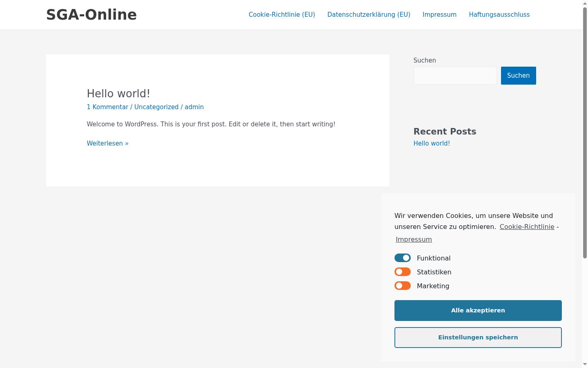The image size is (588, 368).
Task: Click the Alle akzeptieren button
Action: [478, 310]
